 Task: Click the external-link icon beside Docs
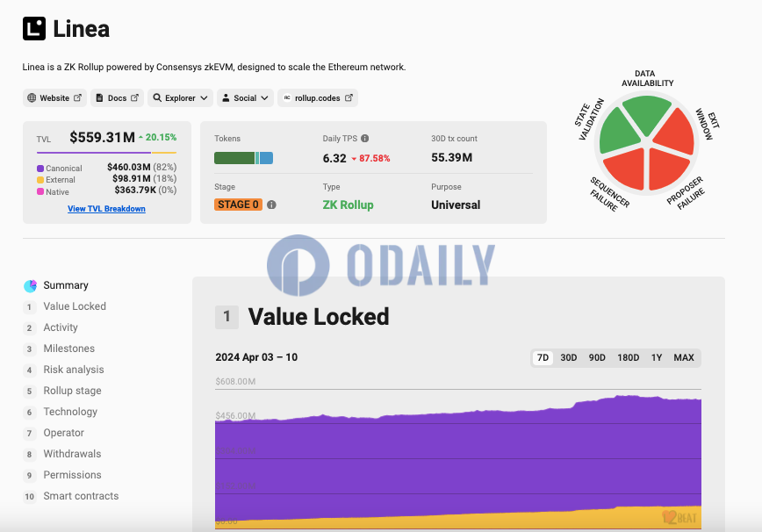[x=135, y=97]
